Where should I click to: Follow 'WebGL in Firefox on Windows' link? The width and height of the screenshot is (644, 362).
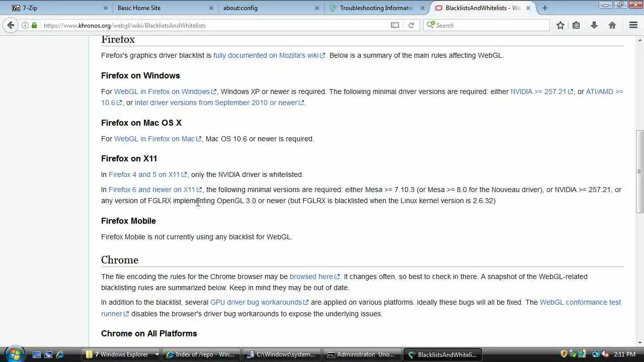(165, 92)
